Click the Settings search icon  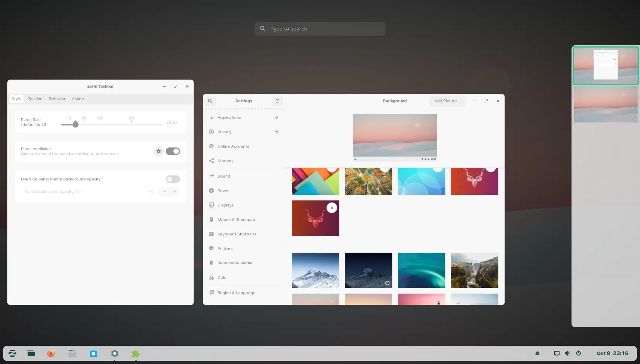(210, 101)
